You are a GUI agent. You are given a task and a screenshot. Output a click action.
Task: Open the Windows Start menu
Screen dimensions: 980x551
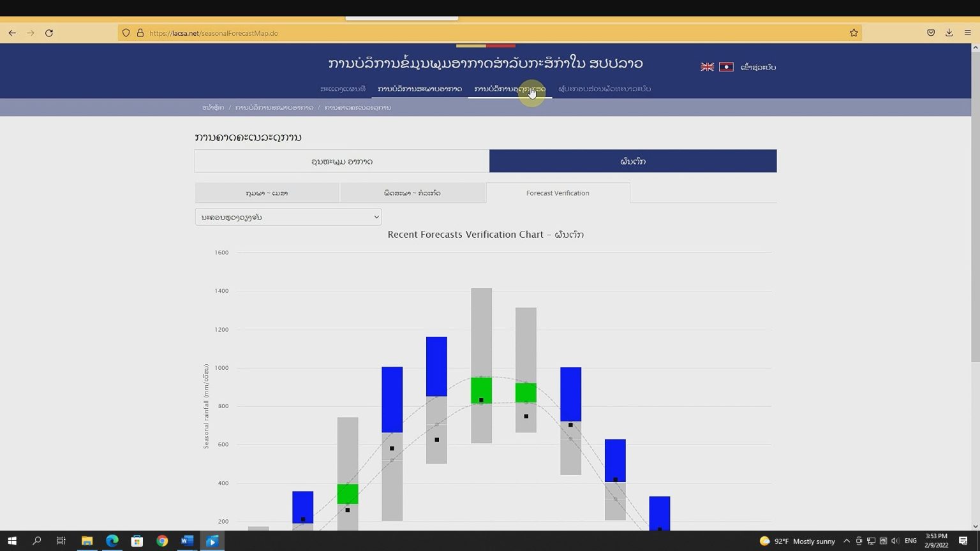(x=12, y=541)
